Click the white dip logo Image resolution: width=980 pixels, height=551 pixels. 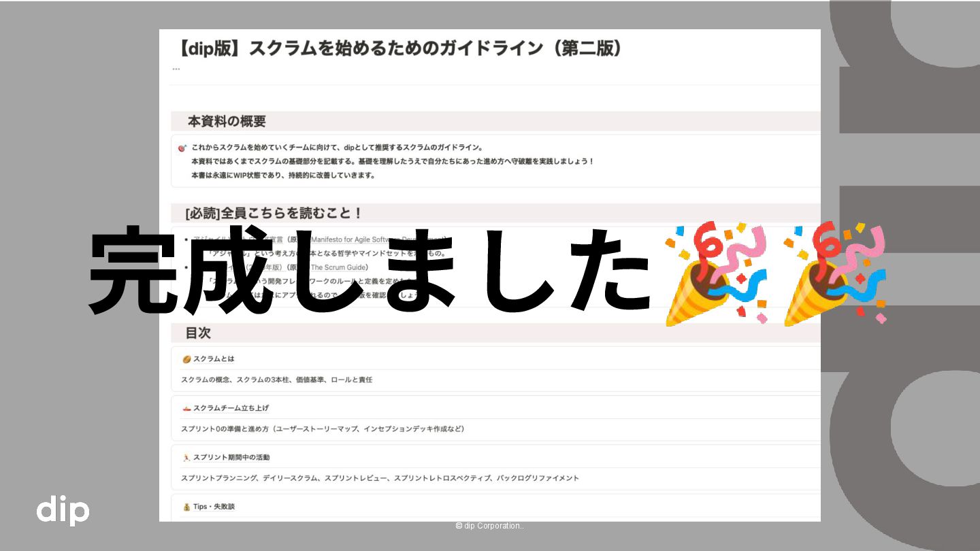[63, 511]
